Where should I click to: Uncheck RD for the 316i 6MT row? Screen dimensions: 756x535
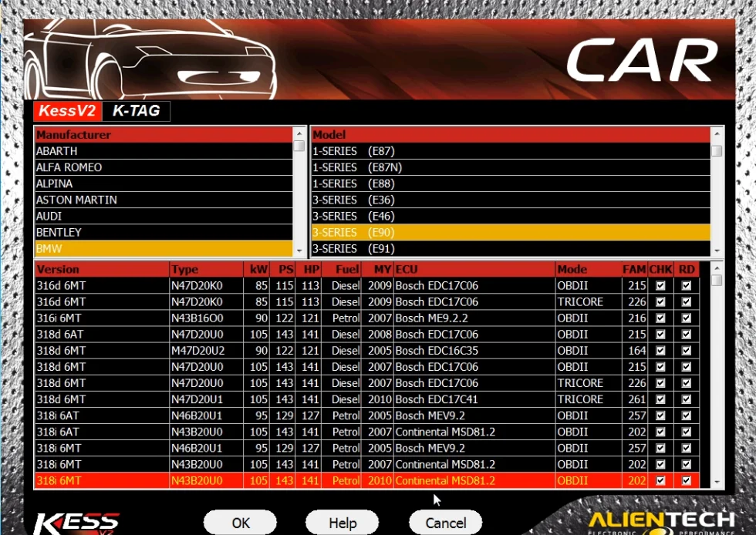point(687,318)
